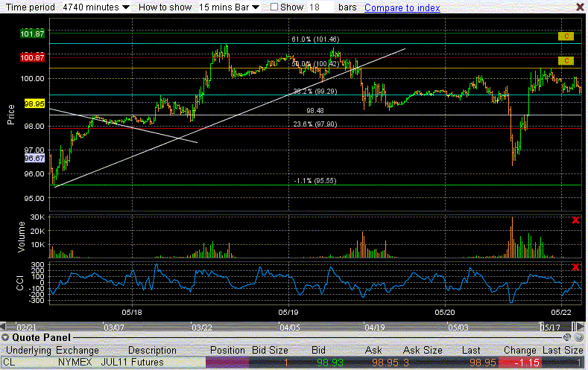Select the yellow 98.95 price label
The image size is (588, 370).
point(34,103)
